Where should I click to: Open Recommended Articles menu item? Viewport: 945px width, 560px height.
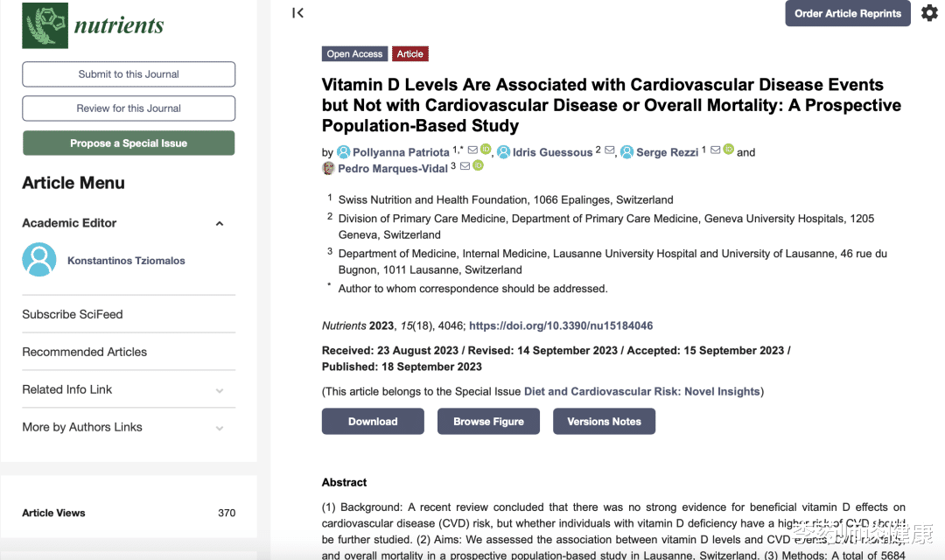85,352
